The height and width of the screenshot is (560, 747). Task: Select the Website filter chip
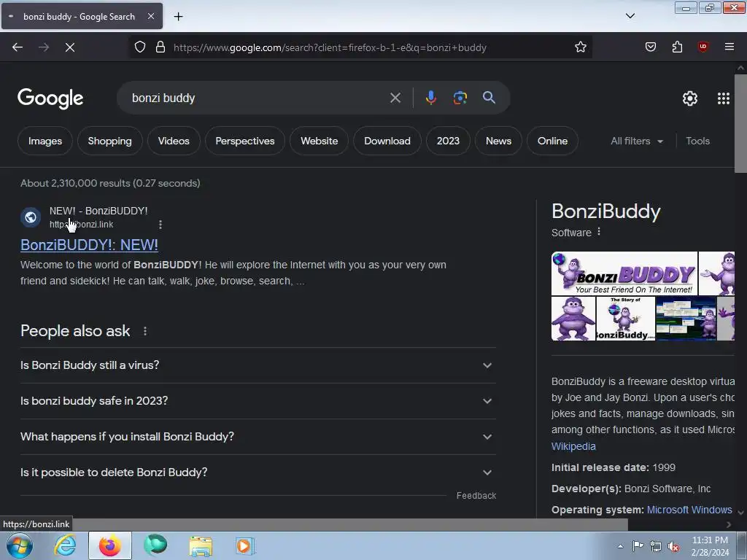[320, 141]
